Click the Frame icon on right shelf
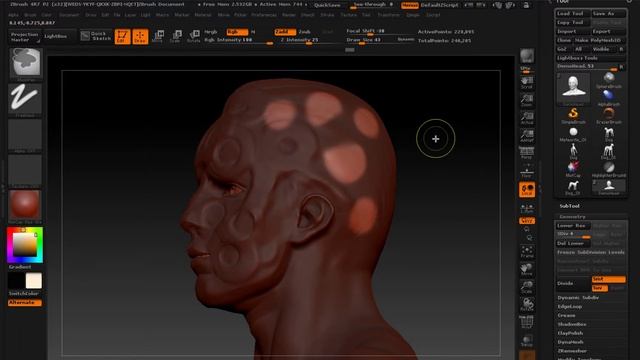Screen dimensions: 640x360 (527, 251)
